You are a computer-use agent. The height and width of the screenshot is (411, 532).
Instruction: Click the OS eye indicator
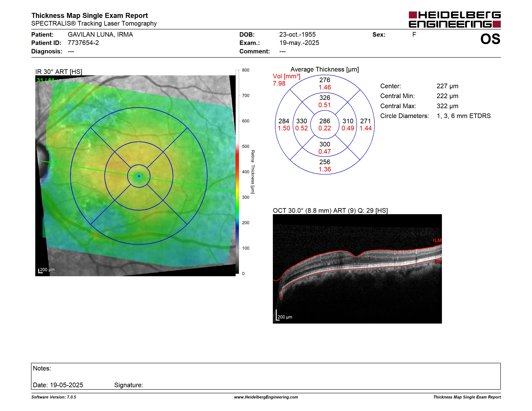490,39
